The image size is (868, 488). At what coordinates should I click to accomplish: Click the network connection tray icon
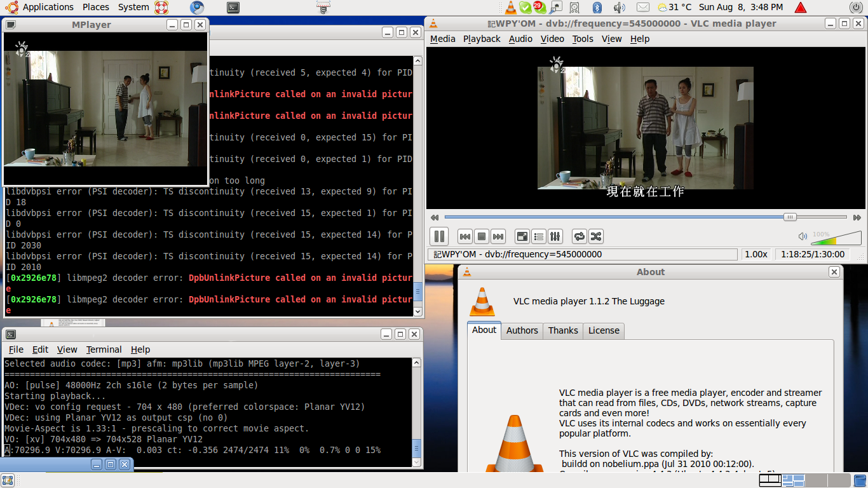pos(556,8)
